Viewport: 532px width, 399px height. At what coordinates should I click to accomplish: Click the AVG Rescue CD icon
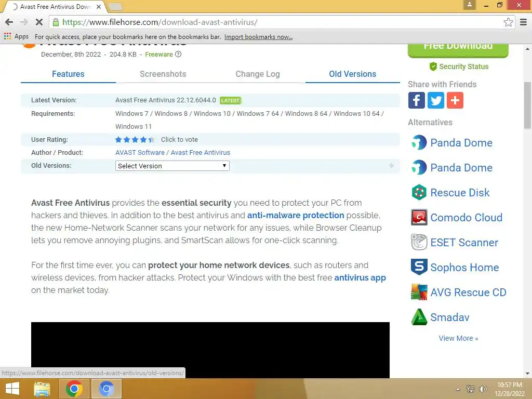tap(419, 292)
